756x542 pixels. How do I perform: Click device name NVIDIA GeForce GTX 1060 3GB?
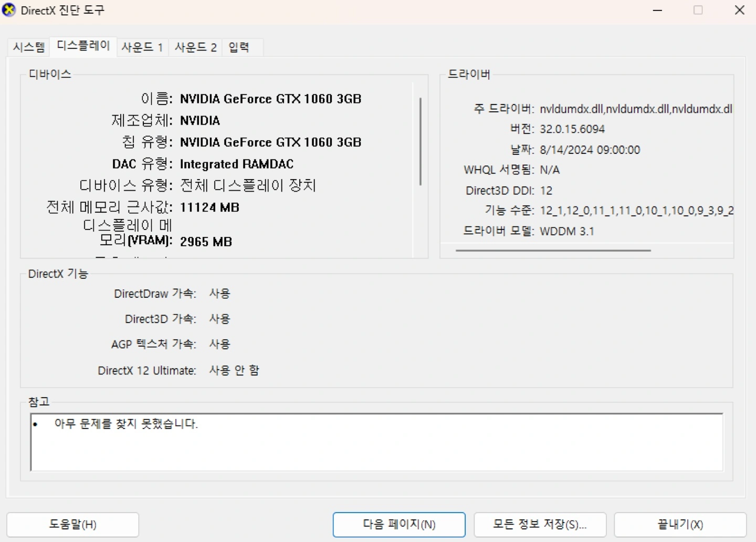click(x=270, y=99)
